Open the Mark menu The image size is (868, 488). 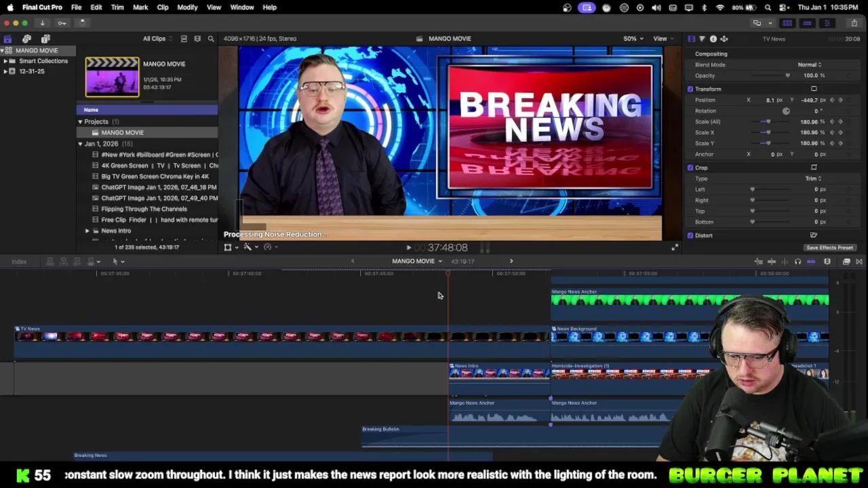[140, 7]
